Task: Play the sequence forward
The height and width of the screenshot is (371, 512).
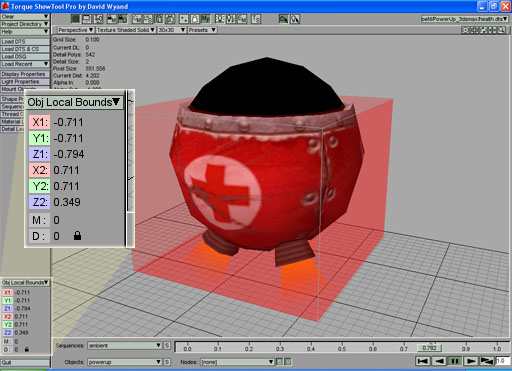Action: [470, 361]
